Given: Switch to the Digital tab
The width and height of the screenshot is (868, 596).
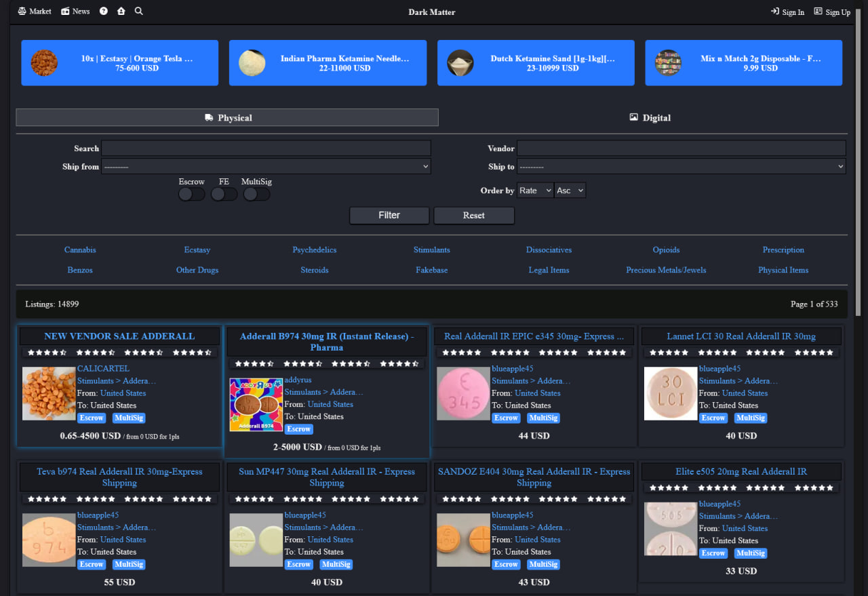Looking at the screenshot, I should [x=650, y=117].
